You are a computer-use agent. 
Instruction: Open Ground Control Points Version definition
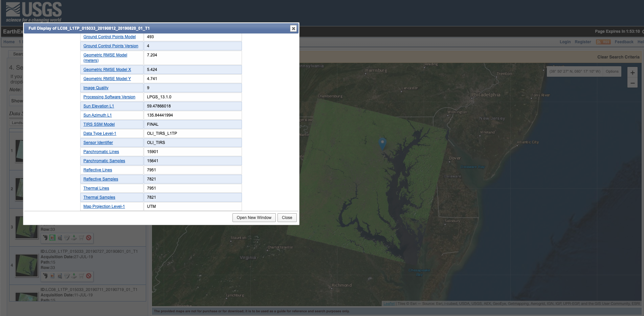[x=111, y=46]
